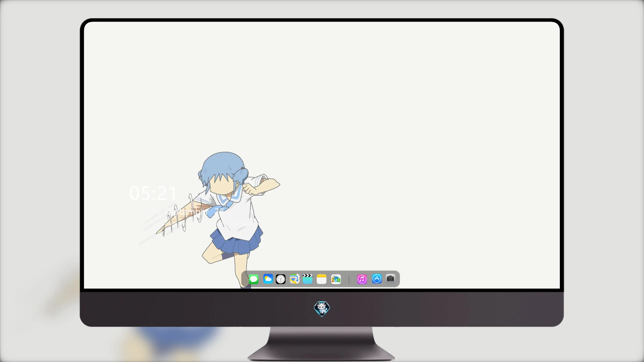644x362 pixels.
Task: Launch the Videos clapperboard app
Action: tap(308, 279)
